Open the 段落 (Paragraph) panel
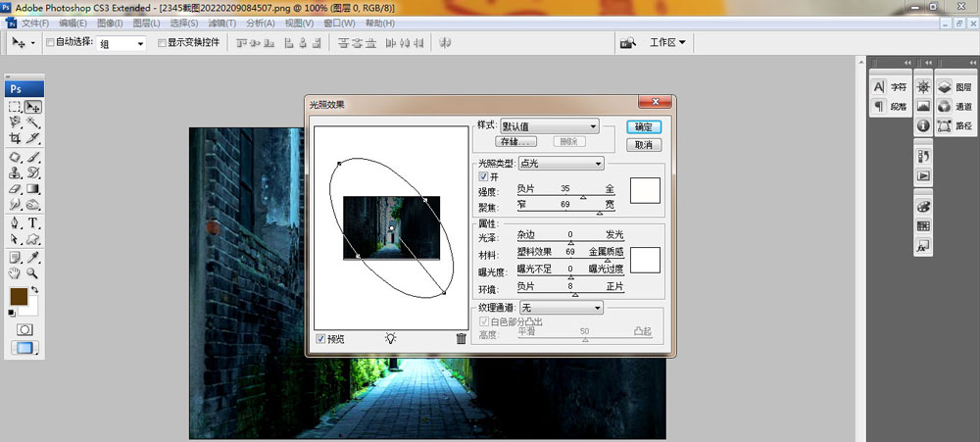The height and width of the screenshot is (442, 980). 891,106
